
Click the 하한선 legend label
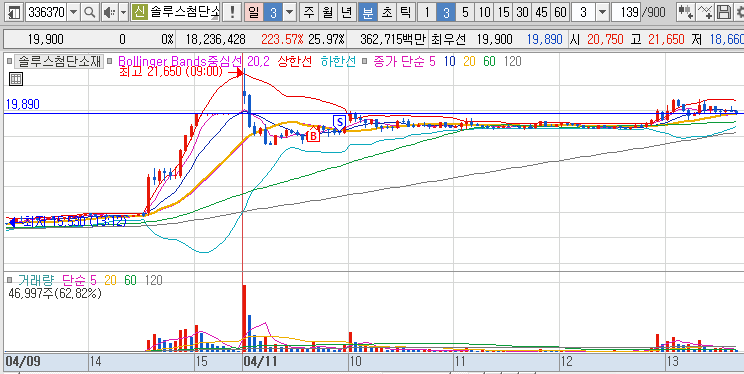coord(338,61)
